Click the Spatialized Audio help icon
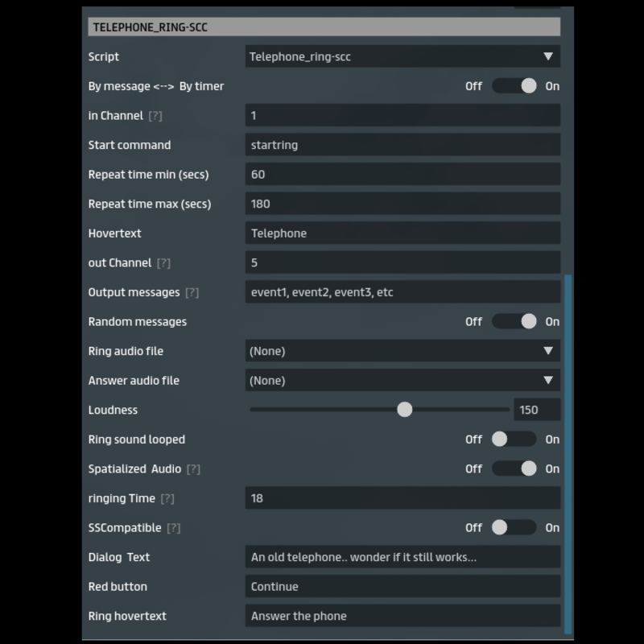This screenshot has height=644, width=644. (x=193, y=469)
